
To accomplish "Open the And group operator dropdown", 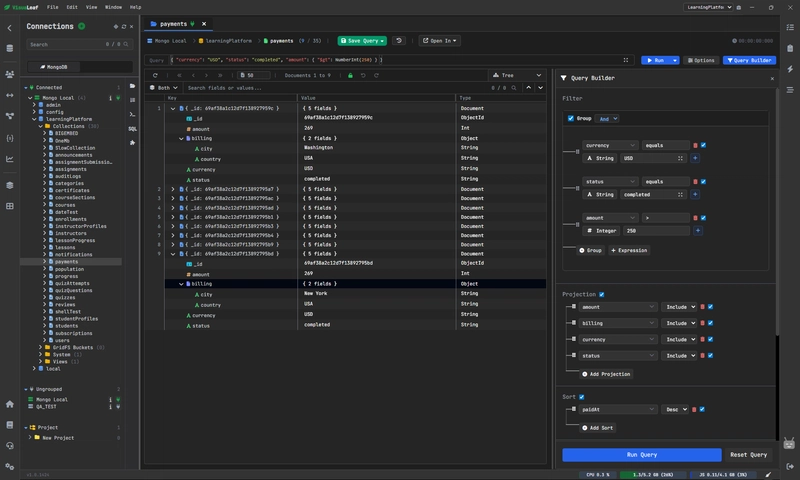I will [x=607, y=118].
